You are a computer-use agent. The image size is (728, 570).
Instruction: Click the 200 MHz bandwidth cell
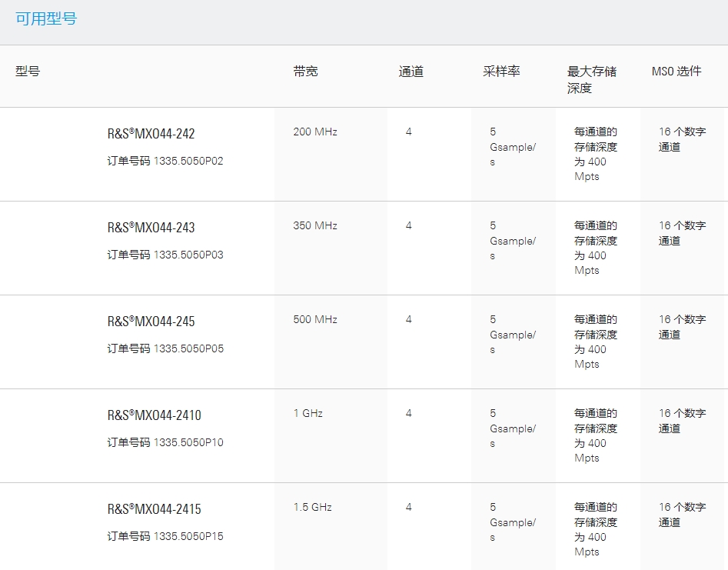click(315, 132)
